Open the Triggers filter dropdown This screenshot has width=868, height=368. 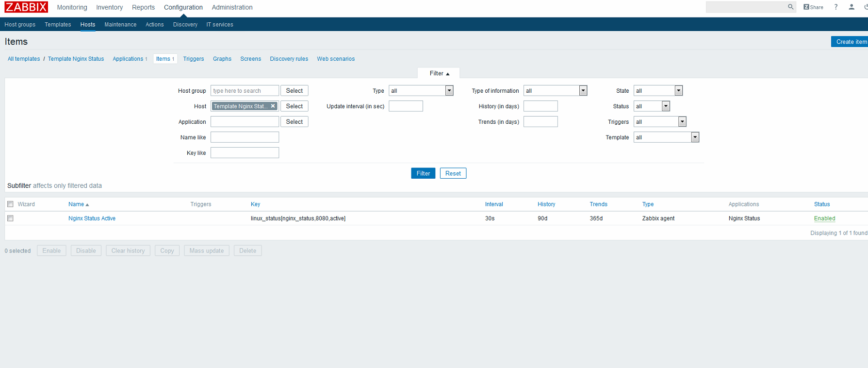[x=660, y=122]
